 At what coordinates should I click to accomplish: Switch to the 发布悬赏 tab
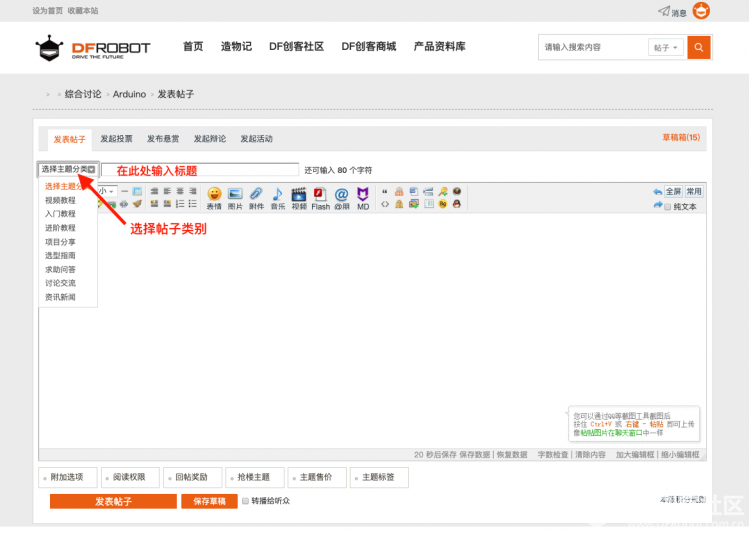coord(163,139)
